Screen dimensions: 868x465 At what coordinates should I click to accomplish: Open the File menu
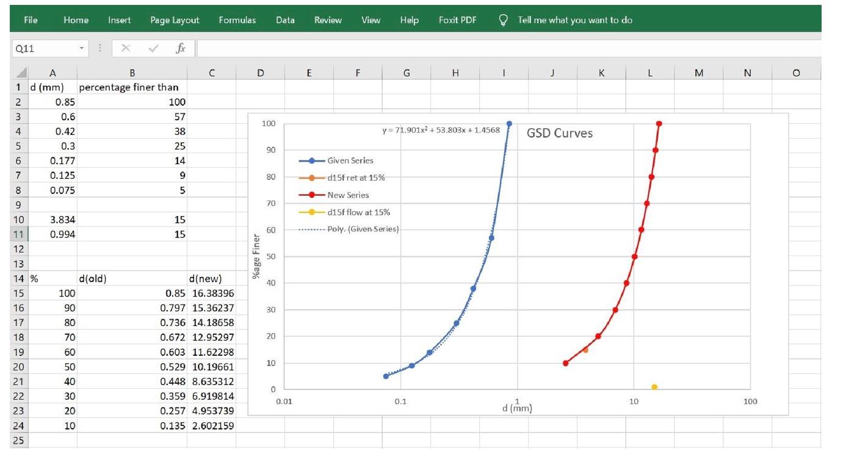coord(30,20)
